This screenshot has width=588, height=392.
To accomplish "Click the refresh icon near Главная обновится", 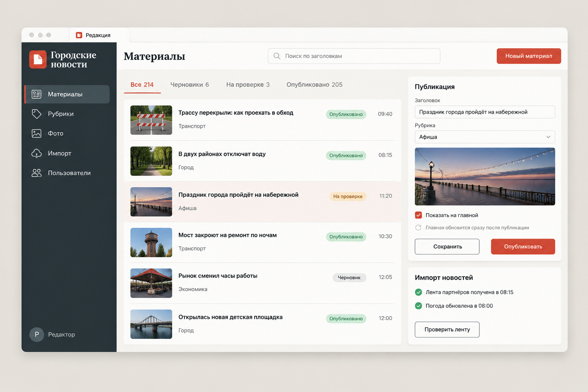I will pos(418,227).
